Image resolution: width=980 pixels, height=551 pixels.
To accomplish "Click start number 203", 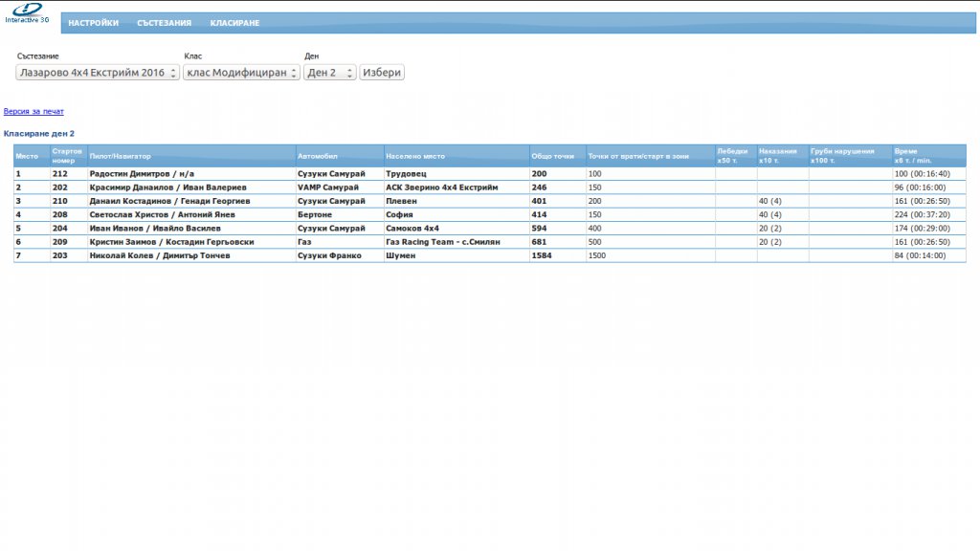I will tap(60, 255).
